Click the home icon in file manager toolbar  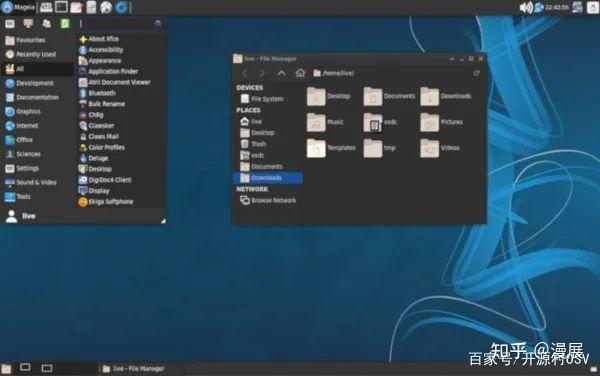(300, 73)
